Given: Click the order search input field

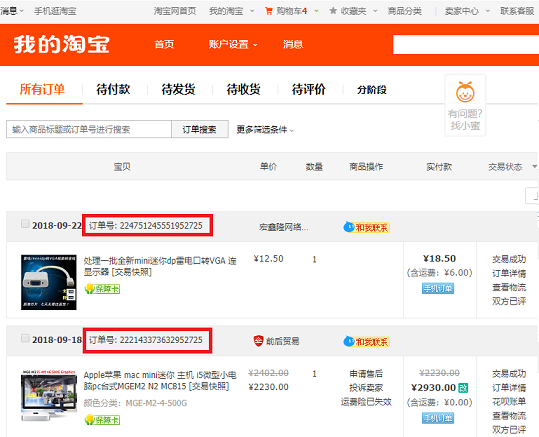Looking at the screenshot, I should pos(89,129).
